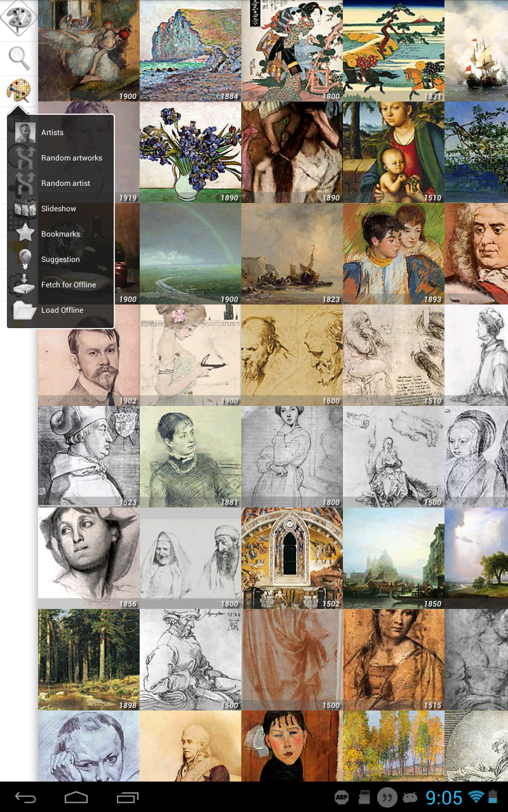
Task: Tap the ABP notification icon
Action: click(342, 797)
